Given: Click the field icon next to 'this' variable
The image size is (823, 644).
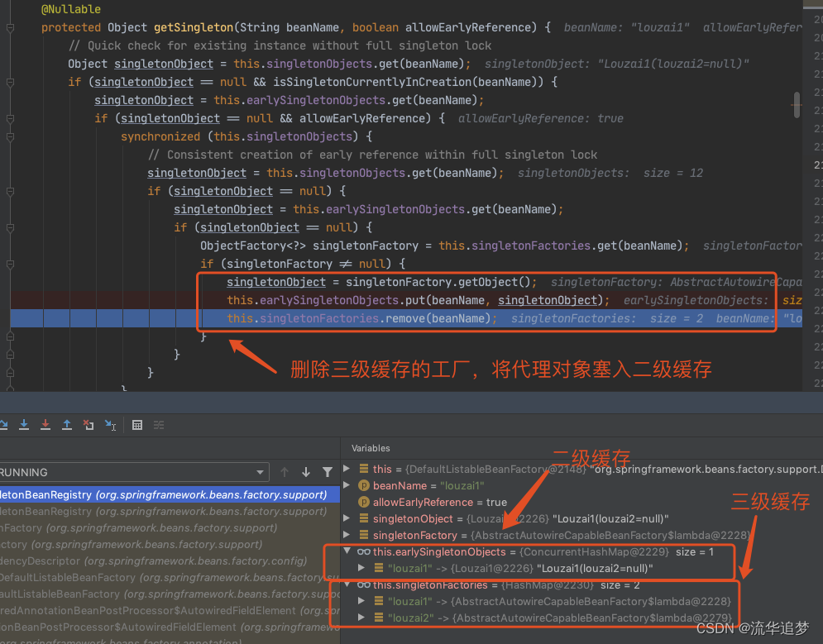Looking at the screenshot, I should point(364,469).
